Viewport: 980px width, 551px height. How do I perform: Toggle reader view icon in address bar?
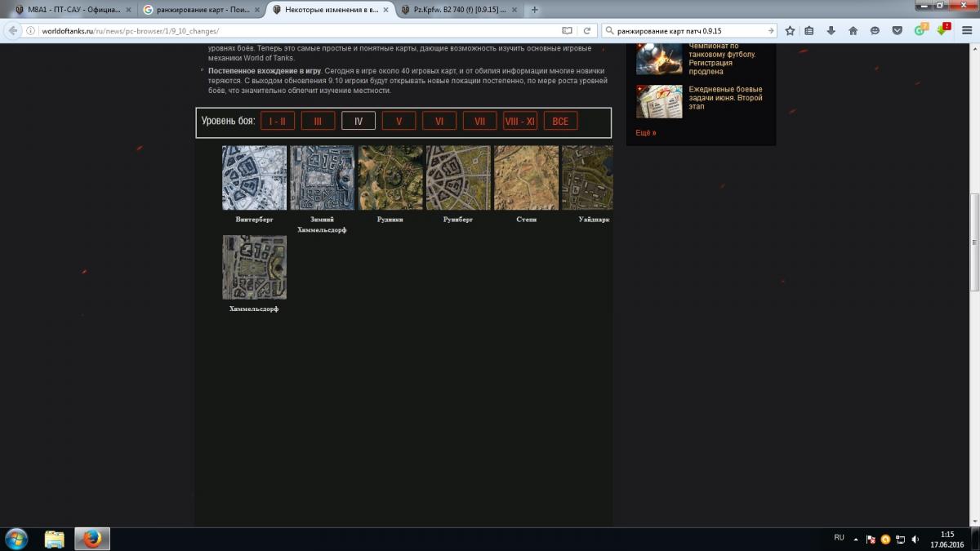click(x=567, y=31)
